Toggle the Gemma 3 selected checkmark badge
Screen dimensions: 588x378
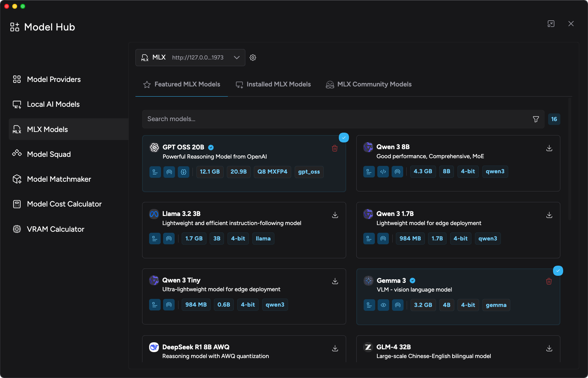[x=558, y=271]
